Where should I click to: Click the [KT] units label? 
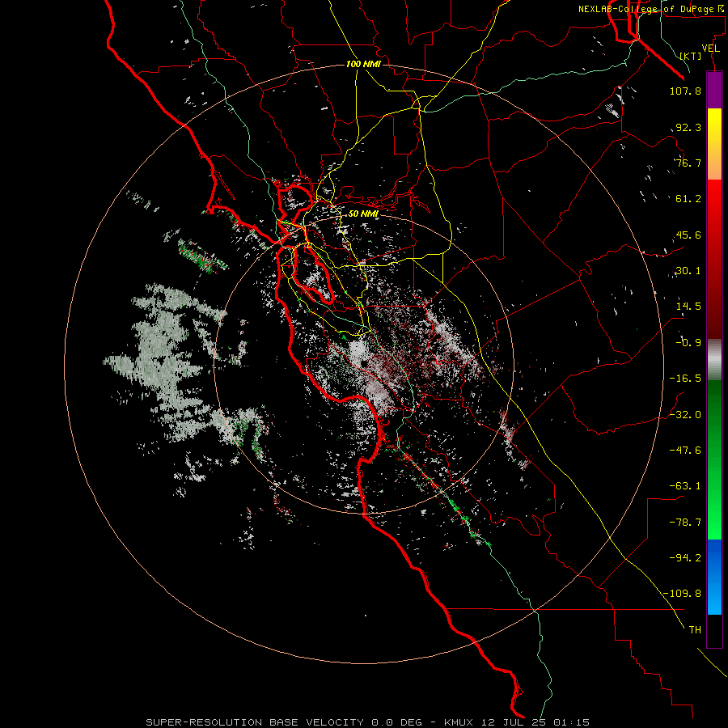(691, 56)
